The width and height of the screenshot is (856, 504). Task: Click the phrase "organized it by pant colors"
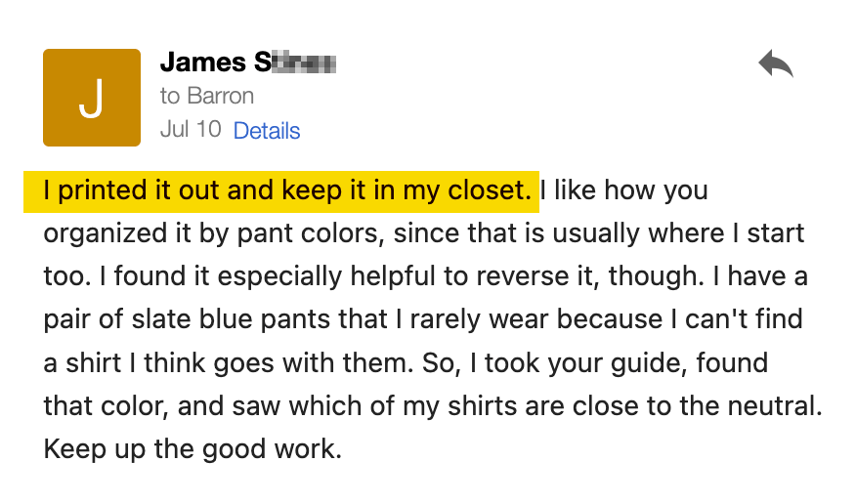(x=210, y=234)
